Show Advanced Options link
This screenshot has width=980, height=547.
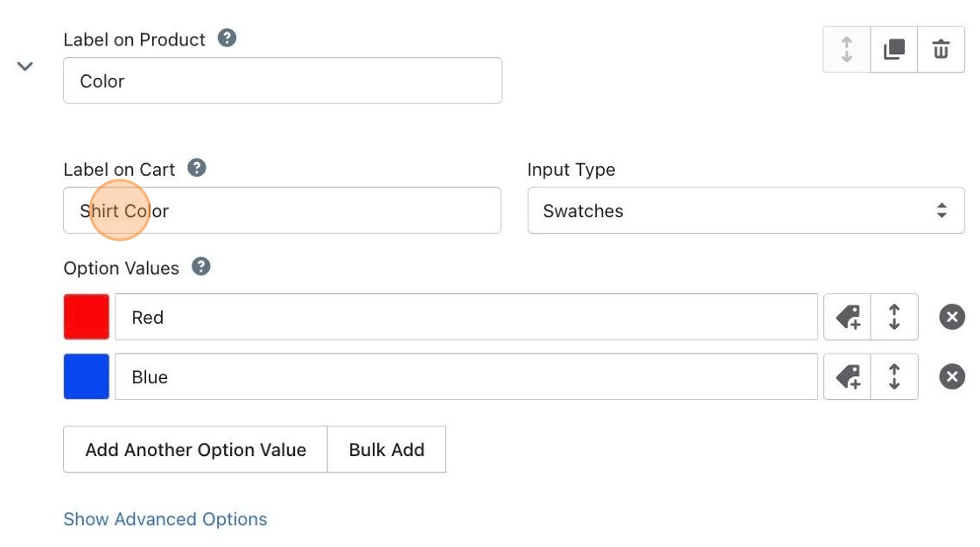pyautogui.click(x=165, y=519)
